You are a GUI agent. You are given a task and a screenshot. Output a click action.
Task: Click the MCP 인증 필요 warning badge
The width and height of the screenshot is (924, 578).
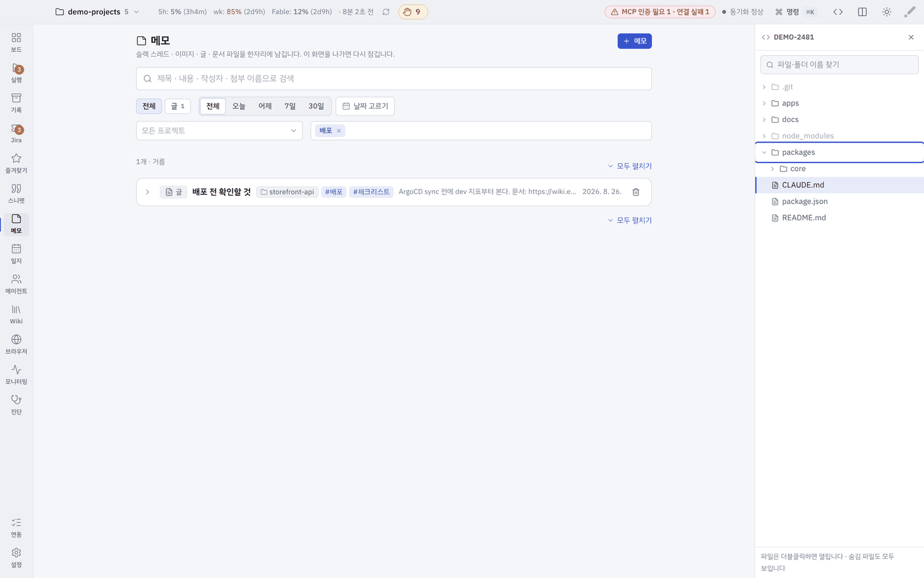pyautogui.click(x=660, y=12)
